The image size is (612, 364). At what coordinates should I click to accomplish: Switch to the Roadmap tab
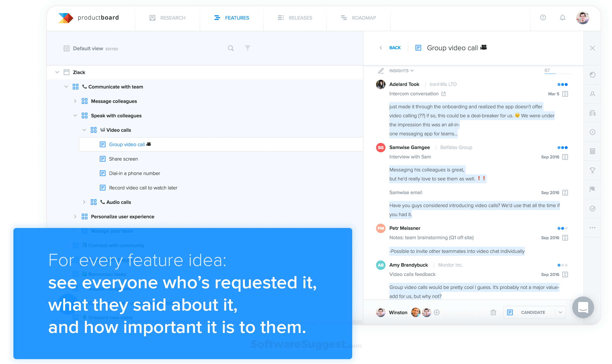pos(358,18)
